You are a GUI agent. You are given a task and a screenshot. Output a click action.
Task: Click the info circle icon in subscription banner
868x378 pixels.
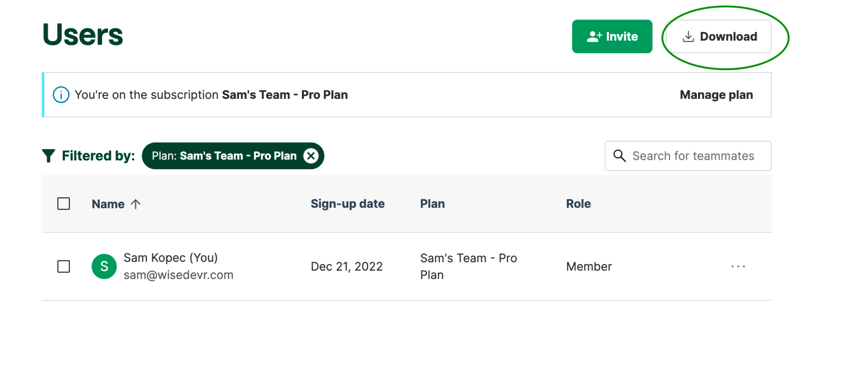pyautogui.click(x=61, y=95)
